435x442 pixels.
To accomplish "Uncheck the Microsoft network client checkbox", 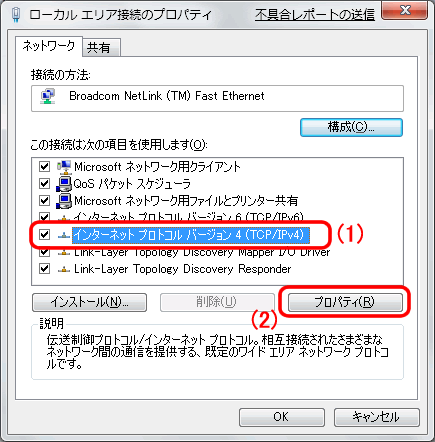I will click(x=45, y=166).
